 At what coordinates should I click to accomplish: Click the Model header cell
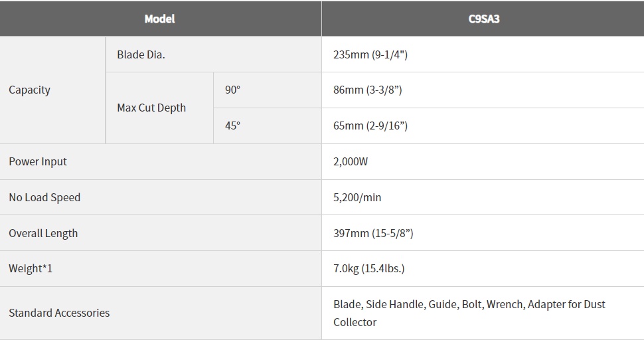(160, 19)
